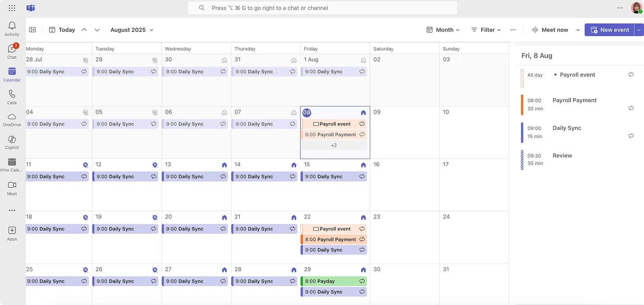The height and width of the screenshot is (305, 644).
Task: Open the Activity feed
Action: (12, 28)
